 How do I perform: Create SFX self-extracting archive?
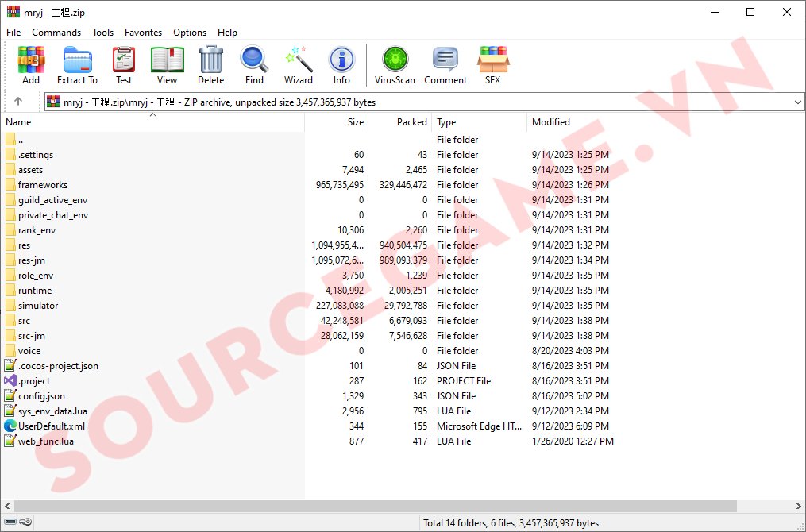click(493, 64)
